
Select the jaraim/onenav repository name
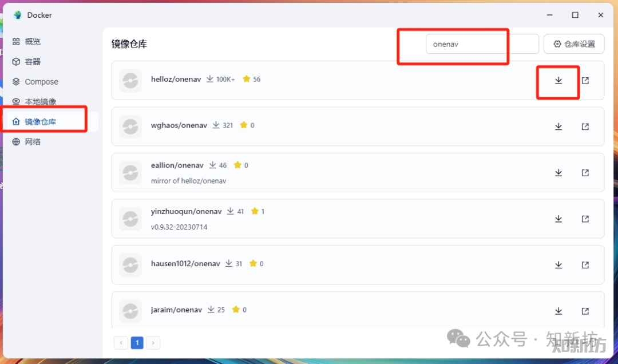(176, 310)
